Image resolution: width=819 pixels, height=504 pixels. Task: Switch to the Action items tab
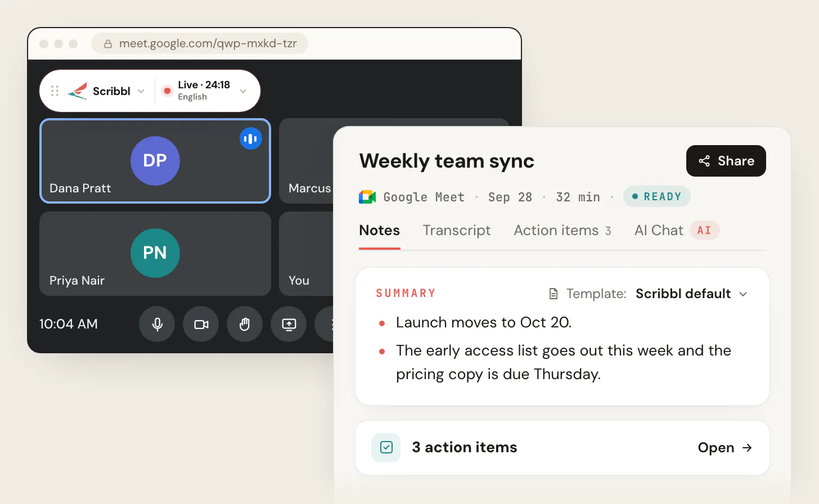pyautogui.click(x=562, y=231)
